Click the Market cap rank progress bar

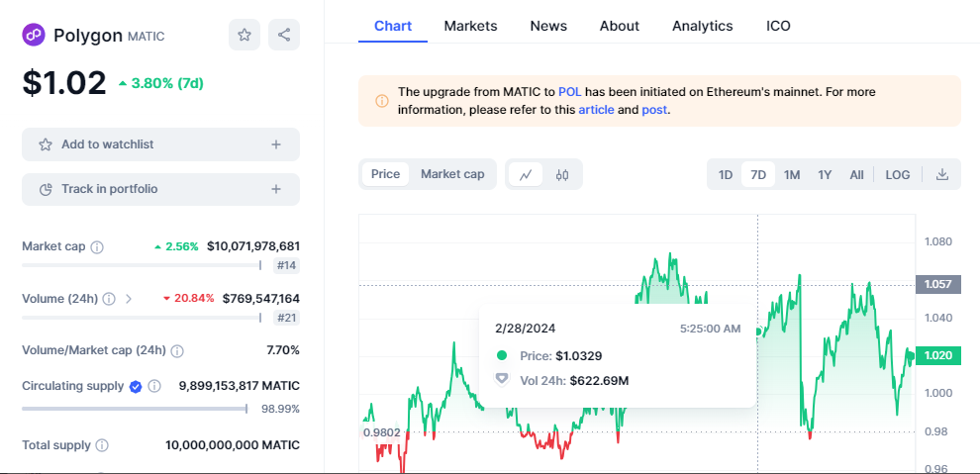point(142,265)
